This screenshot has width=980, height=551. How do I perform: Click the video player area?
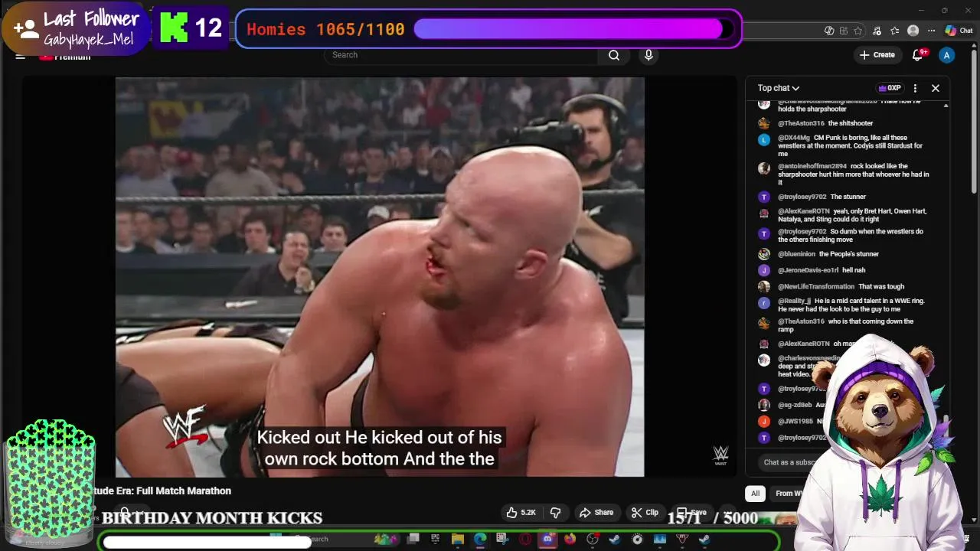click(380, 277)
